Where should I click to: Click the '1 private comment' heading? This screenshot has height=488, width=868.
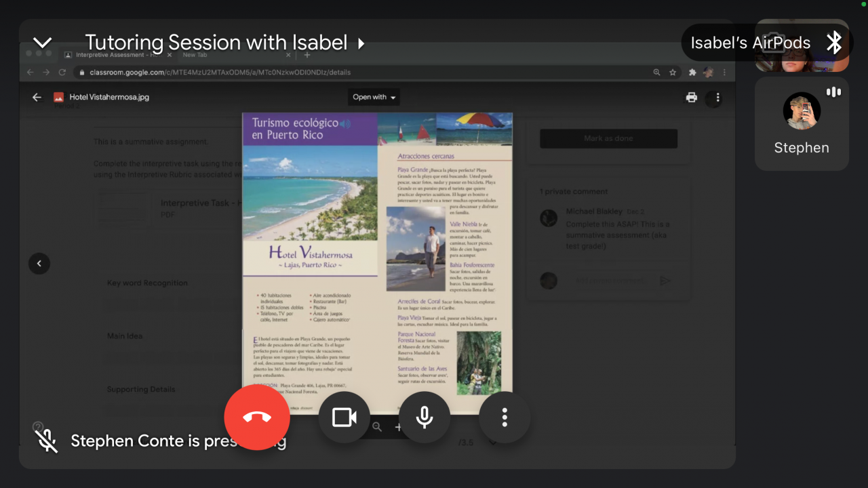(574, 192)
